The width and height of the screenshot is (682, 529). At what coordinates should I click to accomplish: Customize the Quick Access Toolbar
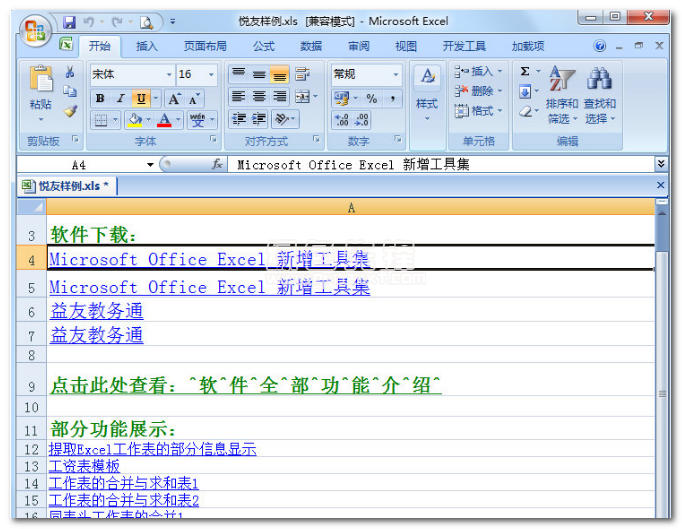point(173,21)
